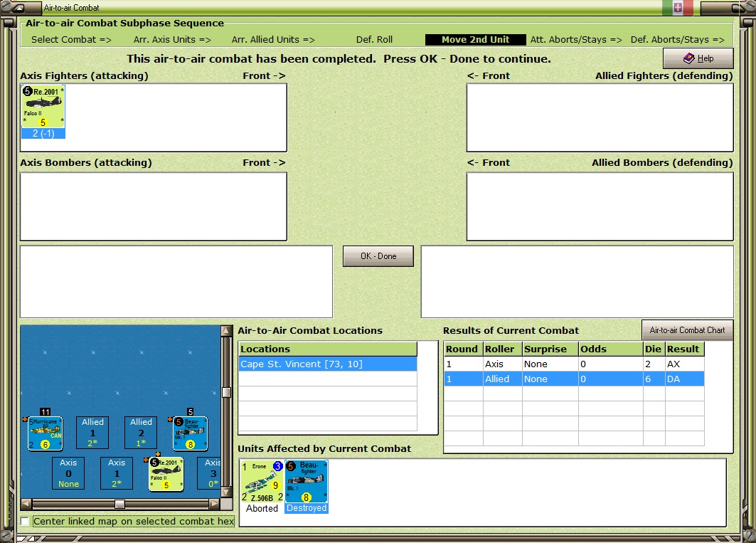Screen dimensions: 756x543
Task: Click the DA result cell
Action: (685, 379)
